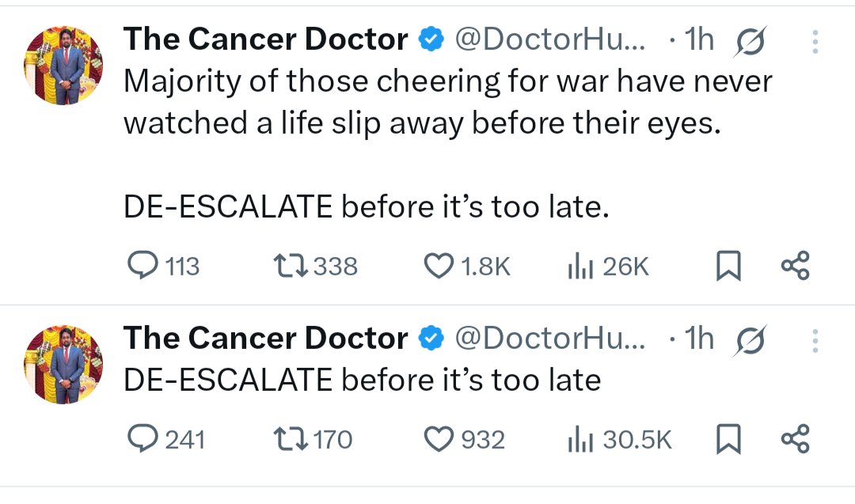Open more options menu on first tweet
Image resolution: width=855 pixels, height=504 pixels.
coord(816,41)
